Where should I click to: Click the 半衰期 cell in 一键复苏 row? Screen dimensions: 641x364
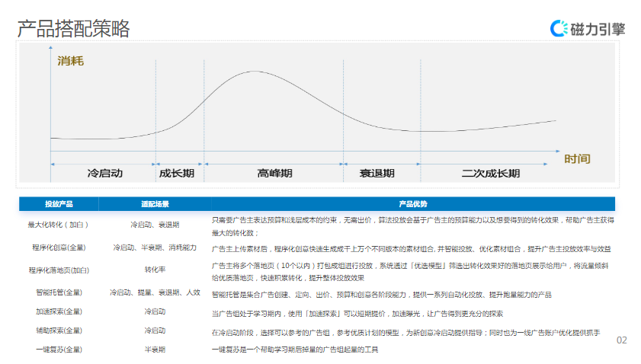(155, 350)
